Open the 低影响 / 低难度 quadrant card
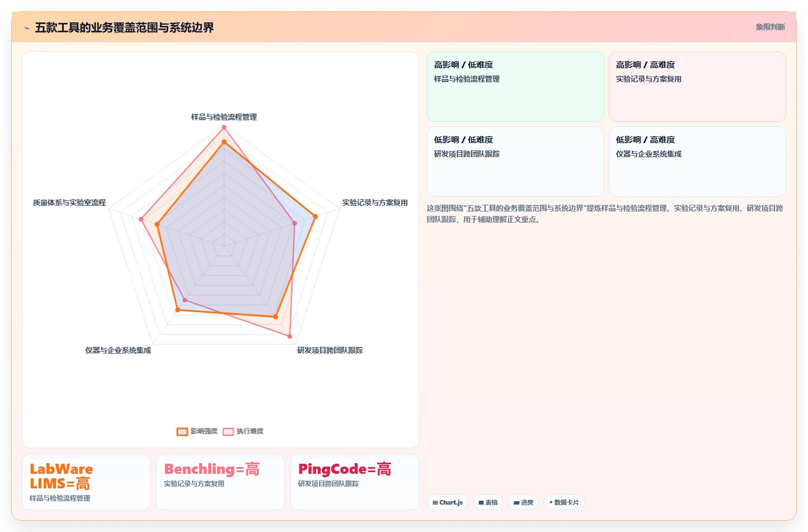808x532 pixels. point(515,162)
